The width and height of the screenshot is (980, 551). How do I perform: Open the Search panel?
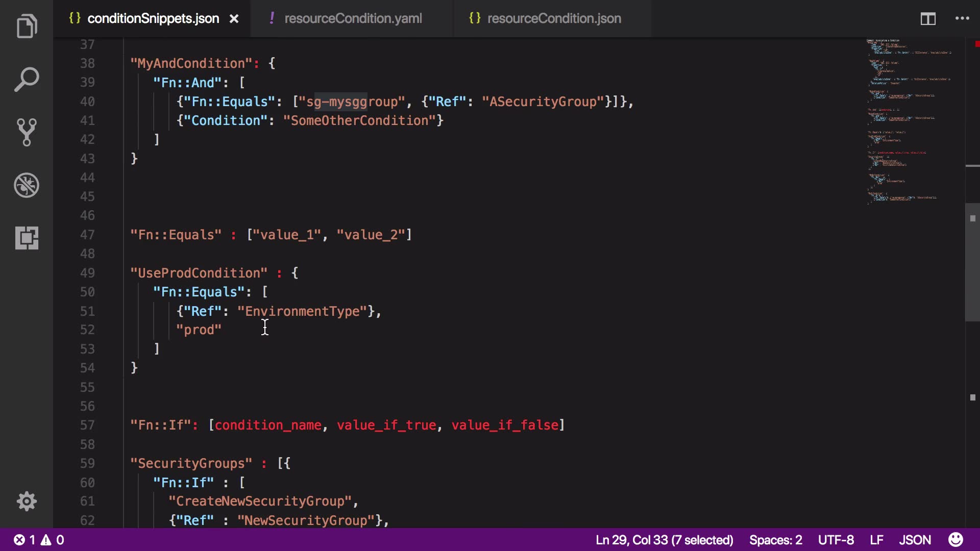[27, 80]
